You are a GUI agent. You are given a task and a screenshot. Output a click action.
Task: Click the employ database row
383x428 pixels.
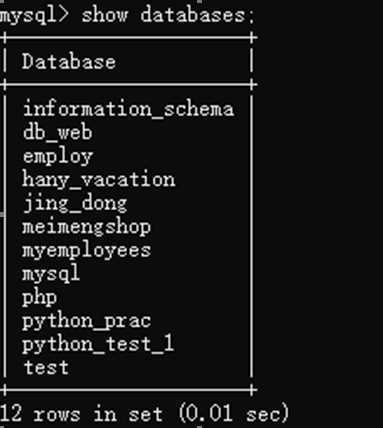[x=58, y=157]
